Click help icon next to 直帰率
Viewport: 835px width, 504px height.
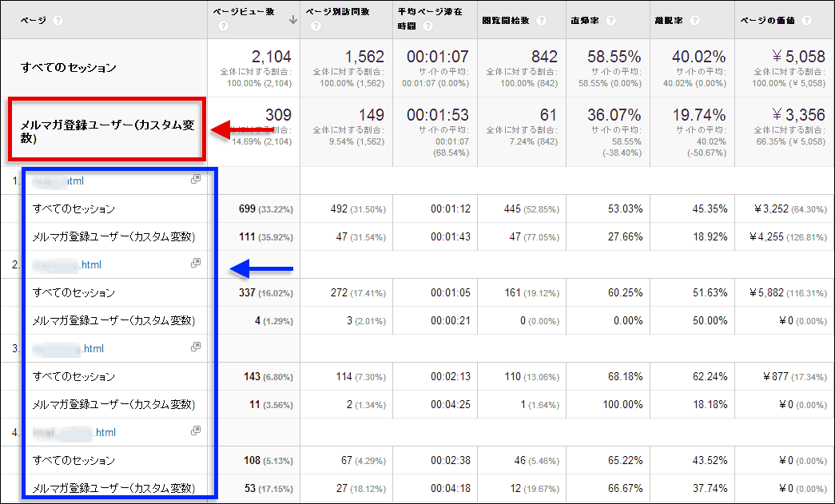pyautogui.click(x=610, y=20)
